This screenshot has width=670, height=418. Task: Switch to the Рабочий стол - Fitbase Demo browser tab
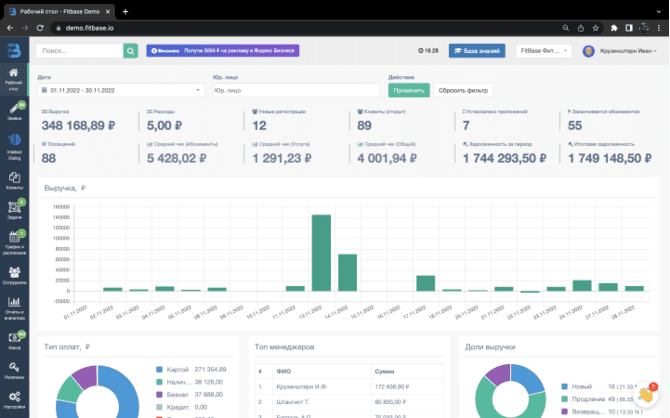(59, 12)
